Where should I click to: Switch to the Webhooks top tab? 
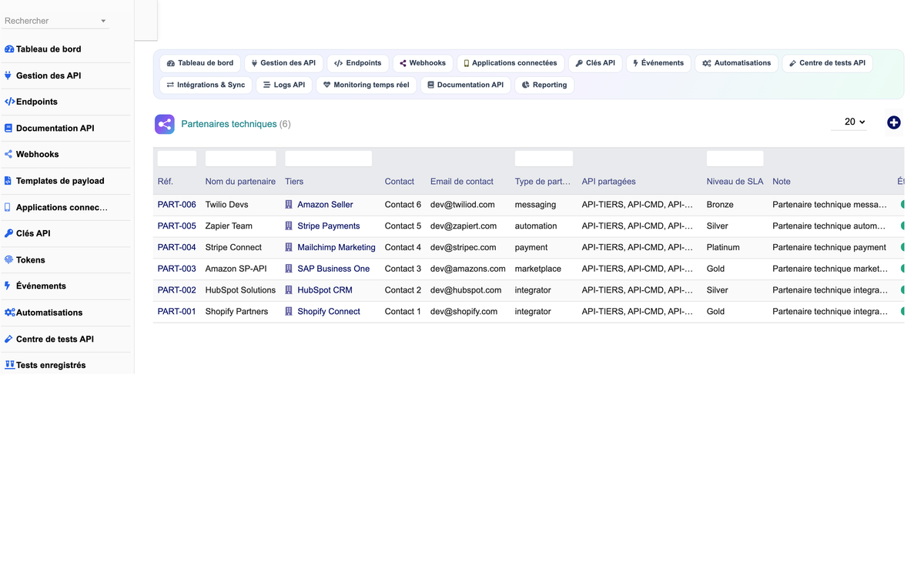pos(423,63)
